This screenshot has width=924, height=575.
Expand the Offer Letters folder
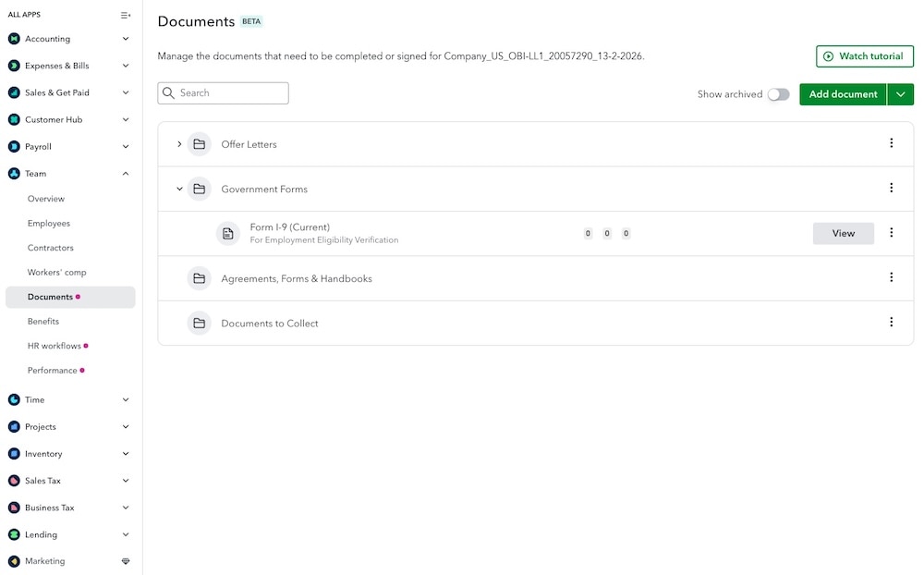(179, 143)
